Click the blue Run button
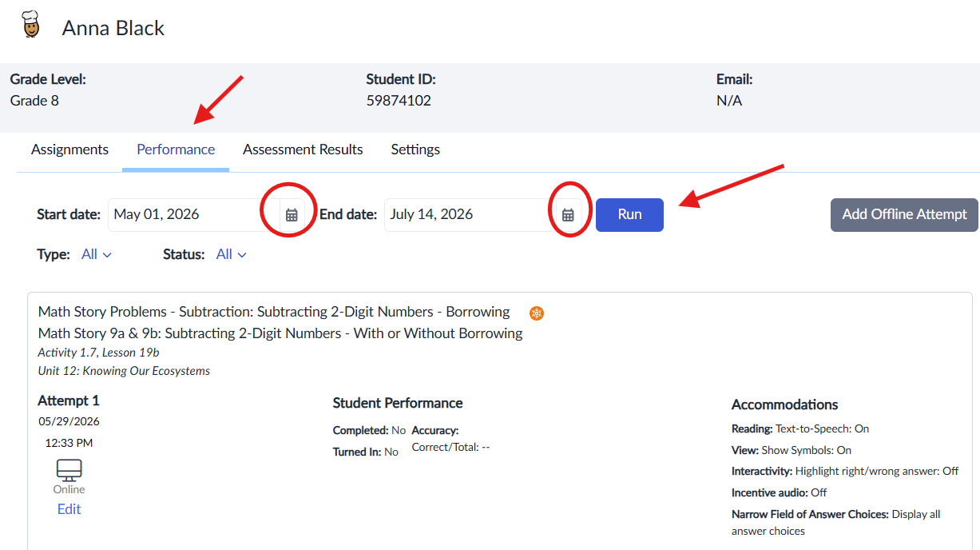The width and height of the screenshot is (980, 550). coord(629,215)
